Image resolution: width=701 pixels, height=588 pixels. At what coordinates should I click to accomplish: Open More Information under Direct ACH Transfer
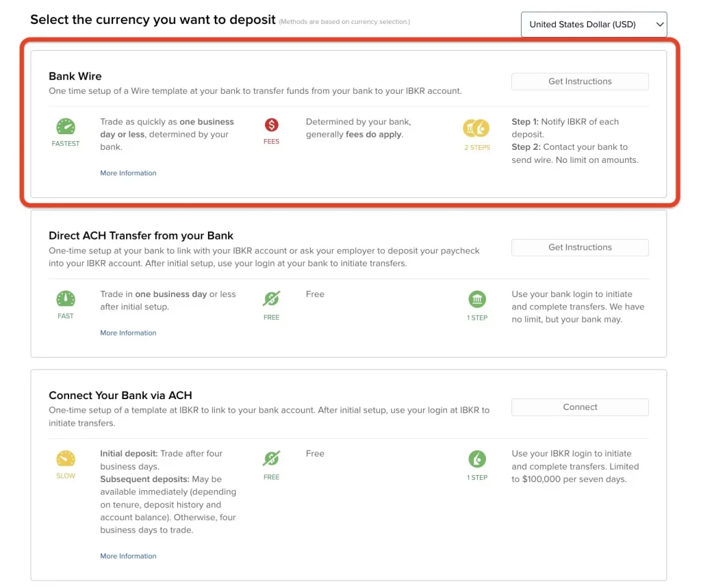click(x=128, y=333)
